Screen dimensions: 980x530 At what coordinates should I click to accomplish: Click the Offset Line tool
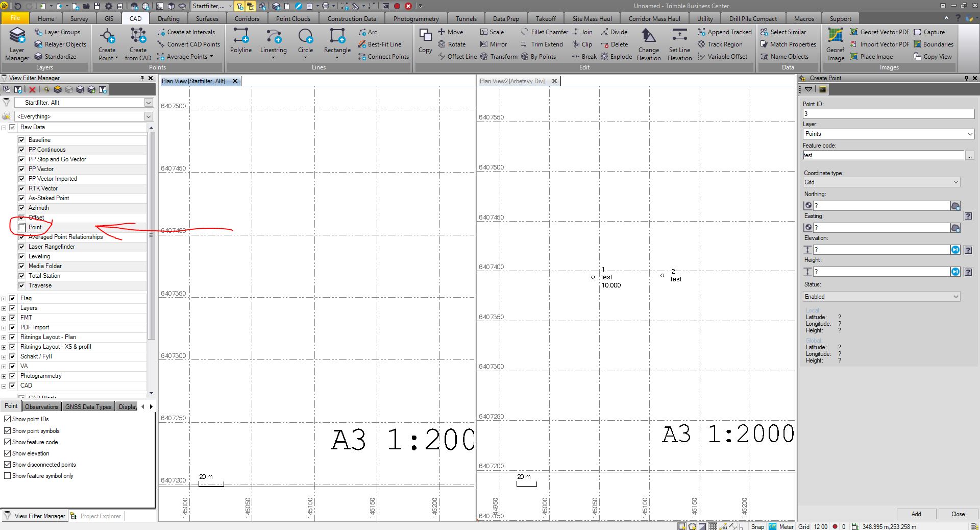click(457, 57)
